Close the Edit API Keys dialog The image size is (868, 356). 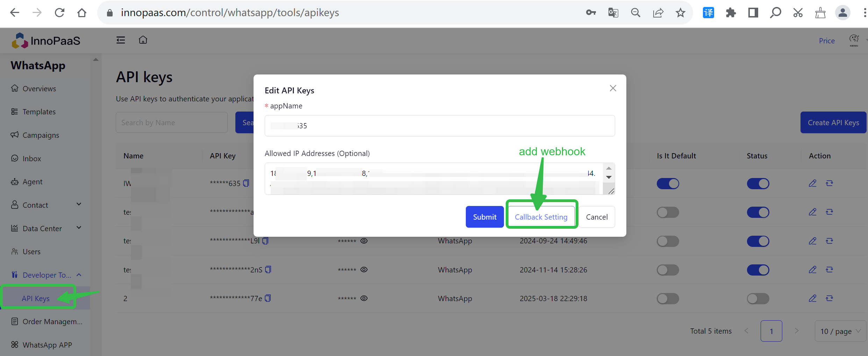pos(613,88)
